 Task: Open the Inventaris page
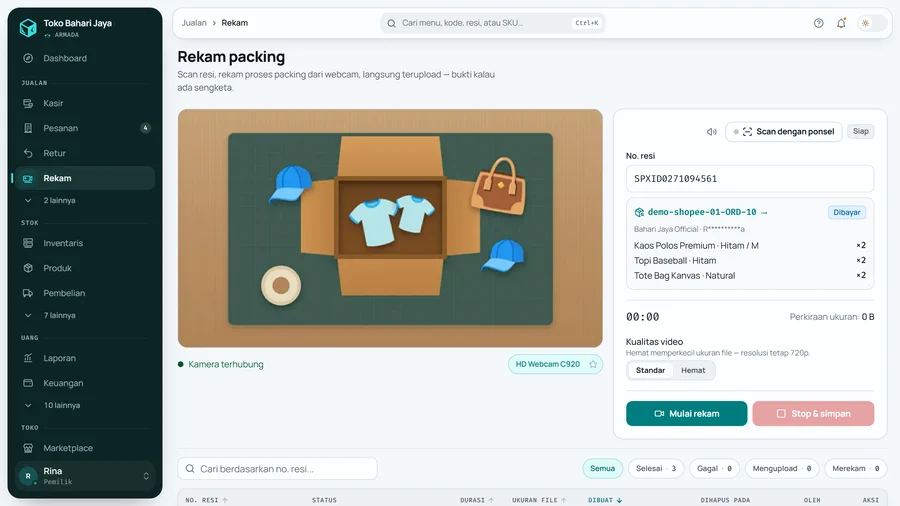click(x=85, y=243)
